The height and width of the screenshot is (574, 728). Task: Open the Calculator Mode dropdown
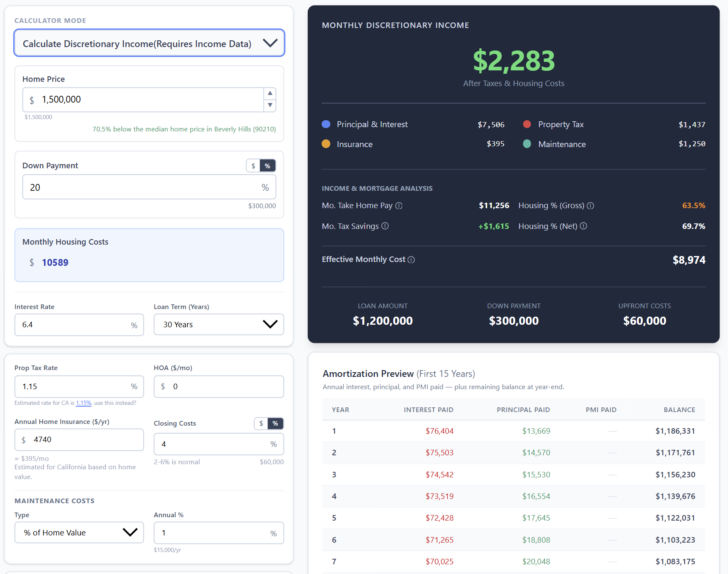149,43
